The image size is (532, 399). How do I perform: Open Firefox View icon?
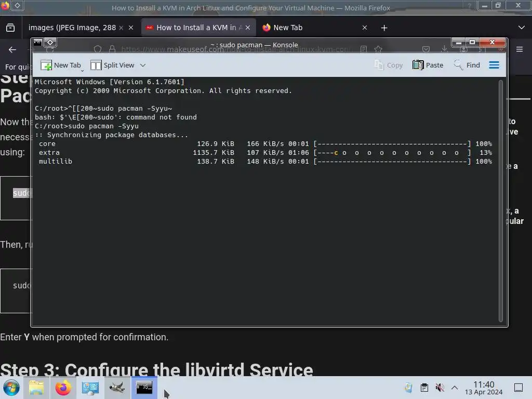point(10,28)
